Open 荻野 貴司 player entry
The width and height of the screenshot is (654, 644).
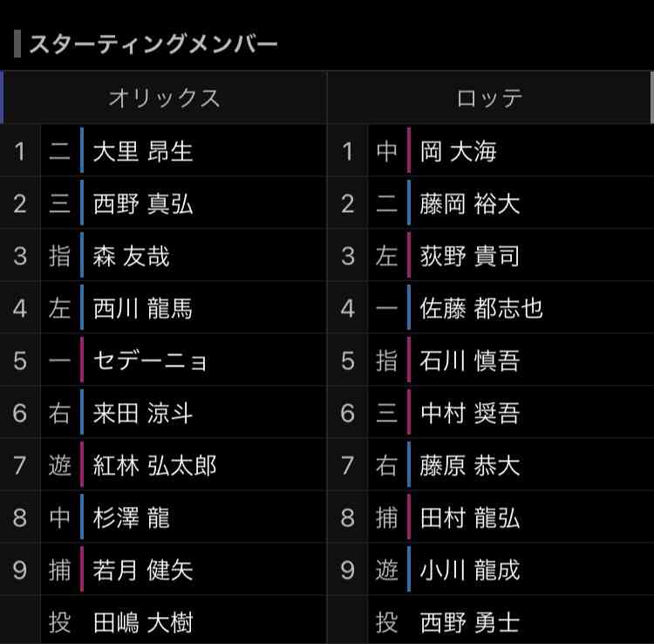pos(470,256)
